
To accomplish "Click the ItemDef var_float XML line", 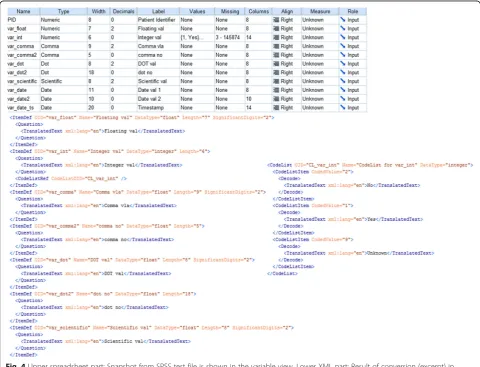I will 142,118.
